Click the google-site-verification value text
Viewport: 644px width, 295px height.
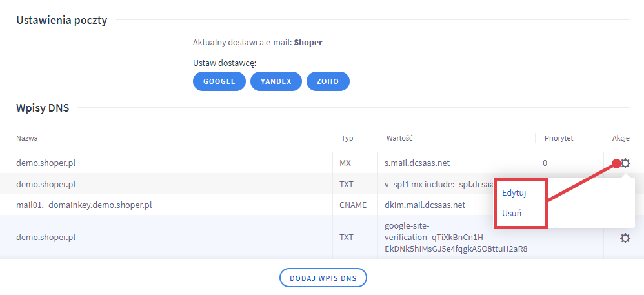[x=456, y=238]
